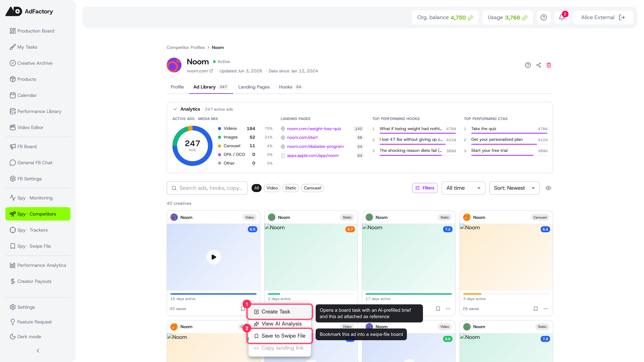This screenshot has width=644, height=362.
Task: Open Performance Analytics
Action: click(x=38, y=265)
